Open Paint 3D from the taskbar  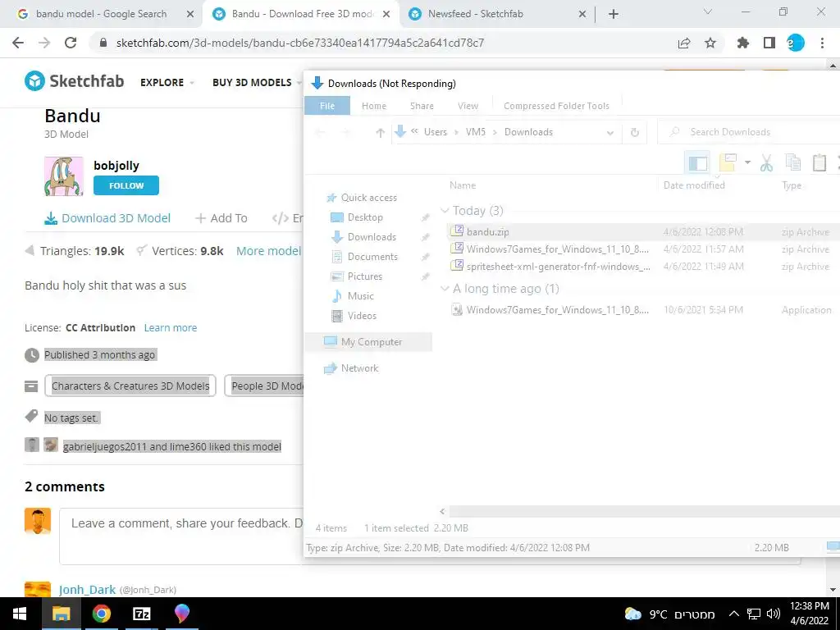pos(181,614)
